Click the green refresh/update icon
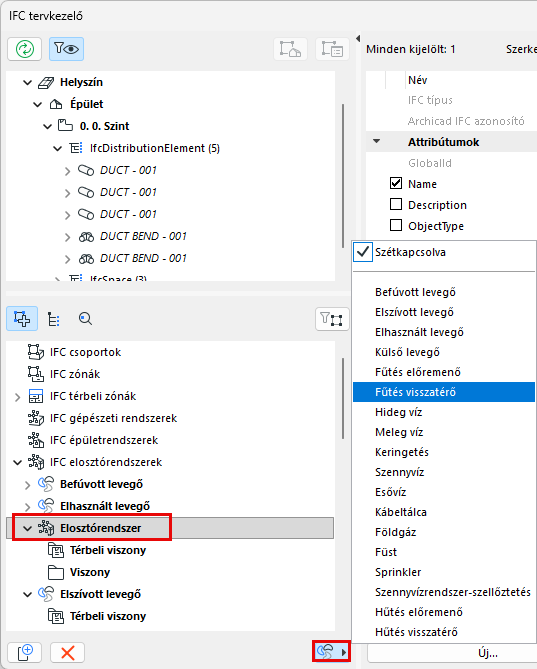The height and width of the screenshot is (669, 537). coord(24,49)
